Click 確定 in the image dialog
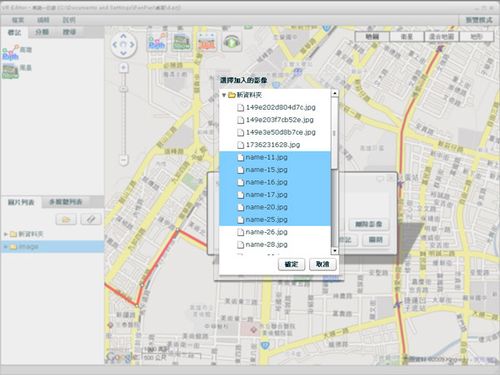 coord(291,264)
